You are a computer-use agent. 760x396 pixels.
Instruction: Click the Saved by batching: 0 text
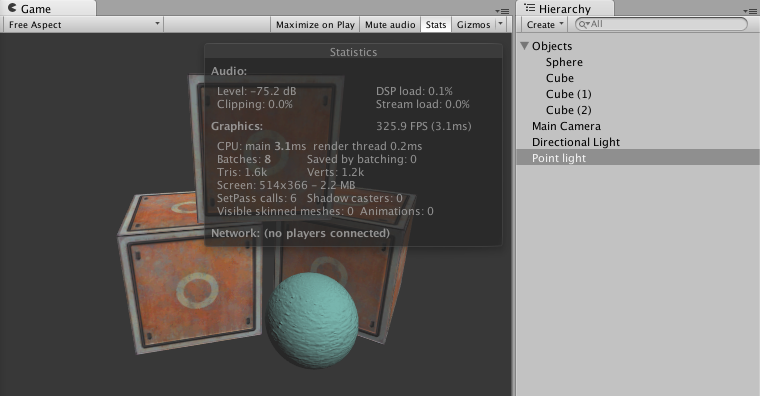362,159
